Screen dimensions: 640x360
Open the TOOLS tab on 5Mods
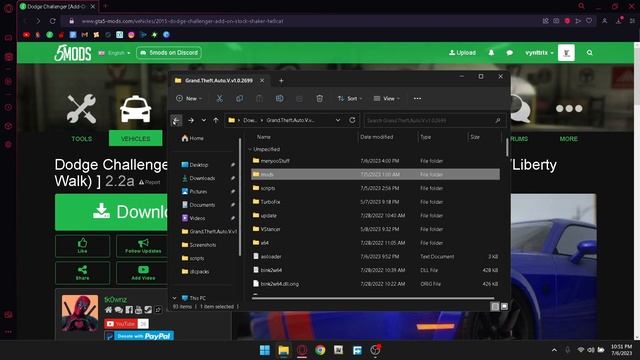pyautogui.click(x=82, y=138)
